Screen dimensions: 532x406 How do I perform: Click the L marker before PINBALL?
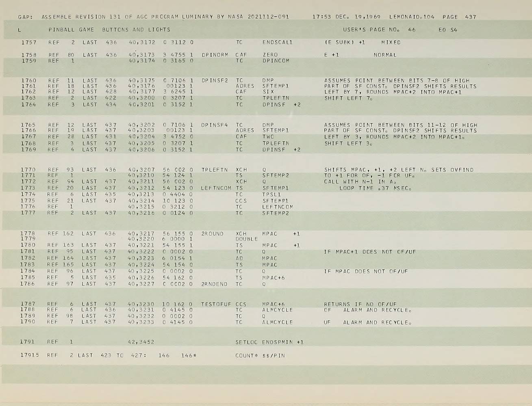pos(19,30)
